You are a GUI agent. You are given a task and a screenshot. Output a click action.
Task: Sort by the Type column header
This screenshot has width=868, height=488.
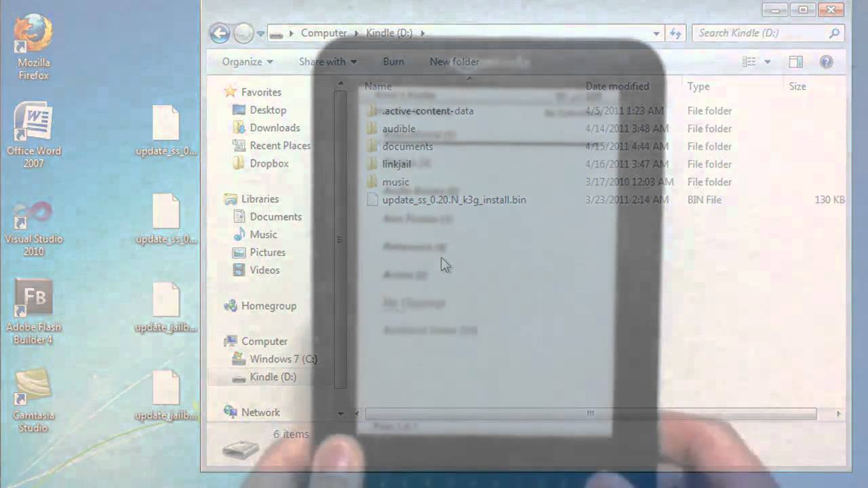pos(698,86)
